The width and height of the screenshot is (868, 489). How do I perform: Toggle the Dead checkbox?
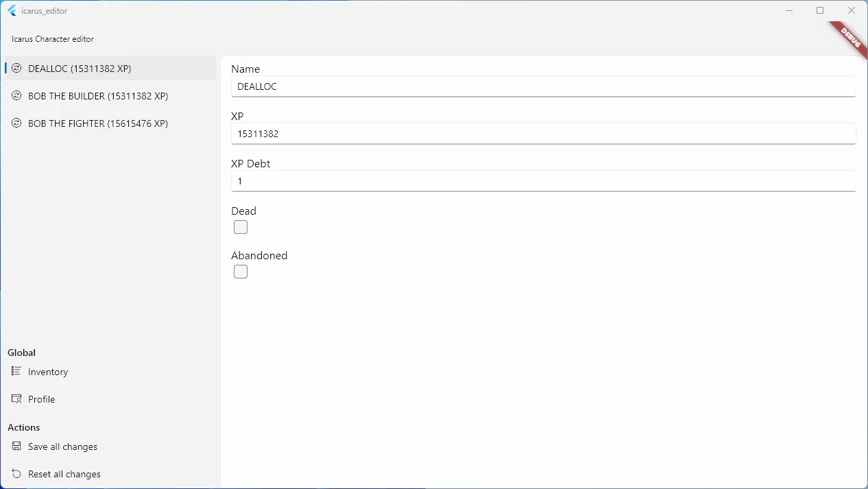click(x=241, y=227)
